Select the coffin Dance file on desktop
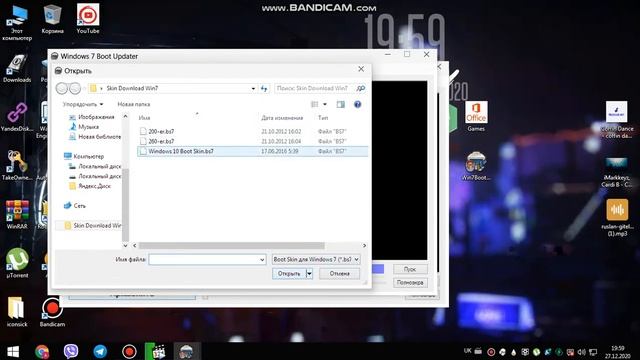This screenshot has width=640, height=360. pyautogui.click(x=617, y=120)
